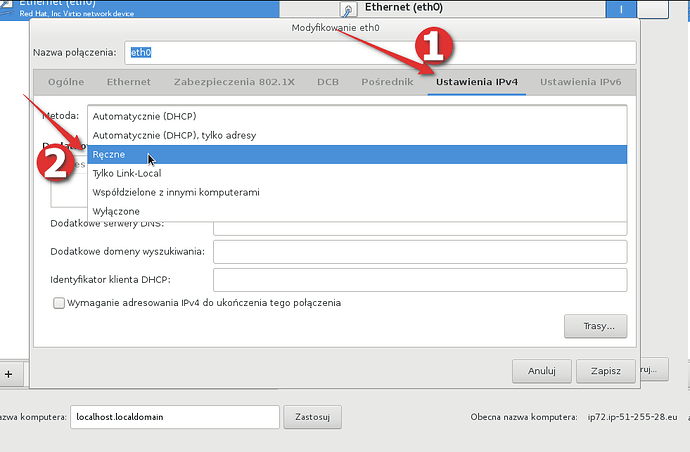This screenshot has width=690, height=452.
Task: Click the Ethernet (eth0) network device icon
Action: (347, 10)
